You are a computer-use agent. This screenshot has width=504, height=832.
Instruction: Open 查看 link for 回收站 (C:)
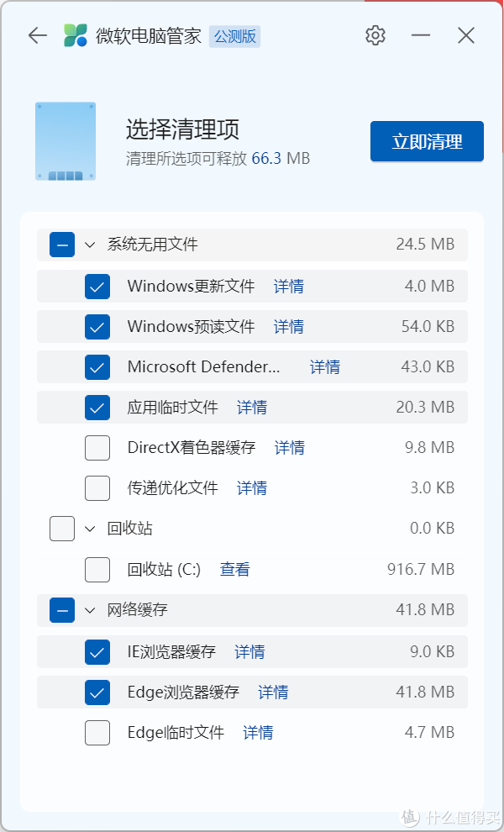(x=234, y=570)
